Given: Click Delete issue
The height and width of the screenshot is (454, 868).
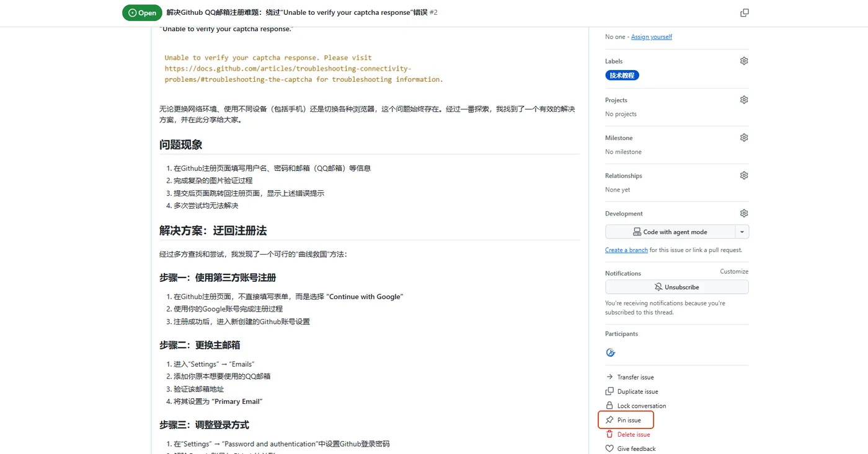Looking at the screenshot, I should tap(628, 434).
